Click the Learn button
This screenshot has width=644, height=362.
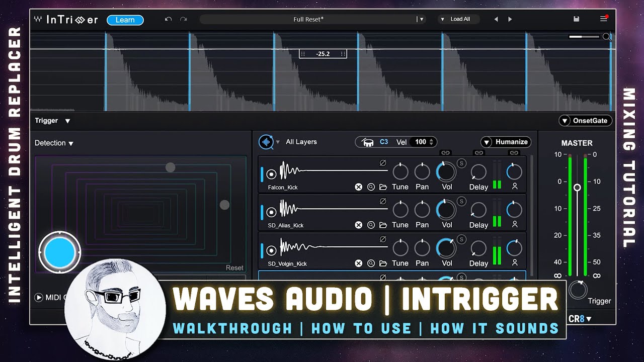pyautogui.click(x=125, y=20)
